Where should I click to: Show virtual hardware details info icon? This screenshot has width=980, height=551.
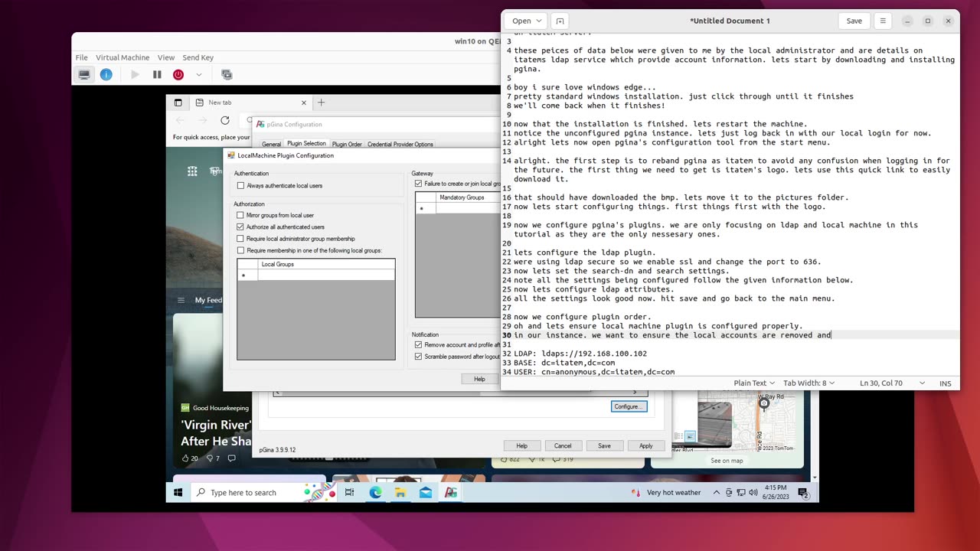point(106,74)
